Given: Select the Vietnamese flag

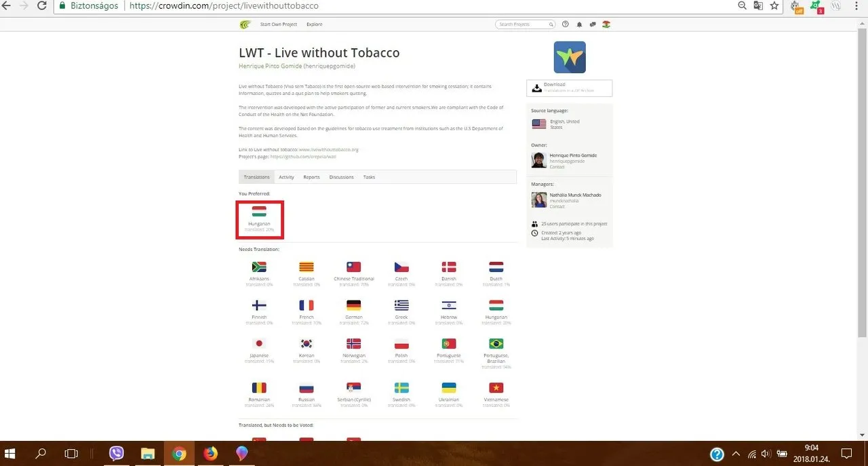Looking at the screenshot, I should (x=496, y=388).
